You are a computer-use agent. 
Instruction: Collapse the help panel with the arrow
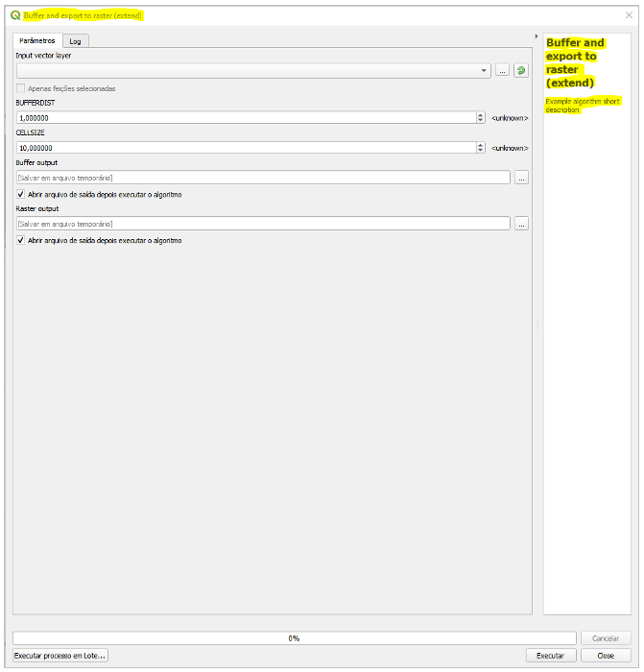click(536, 36)
